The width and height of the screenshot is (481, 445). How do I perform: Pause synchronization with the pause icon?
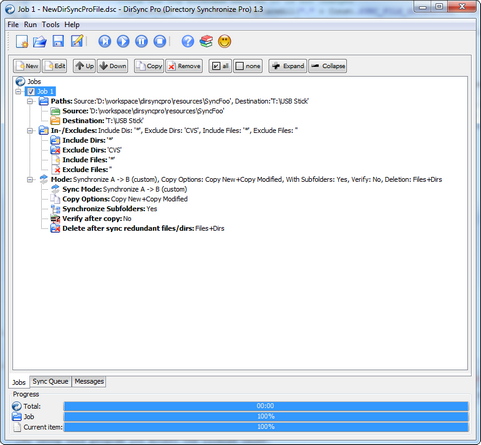(x=141, y=42)
